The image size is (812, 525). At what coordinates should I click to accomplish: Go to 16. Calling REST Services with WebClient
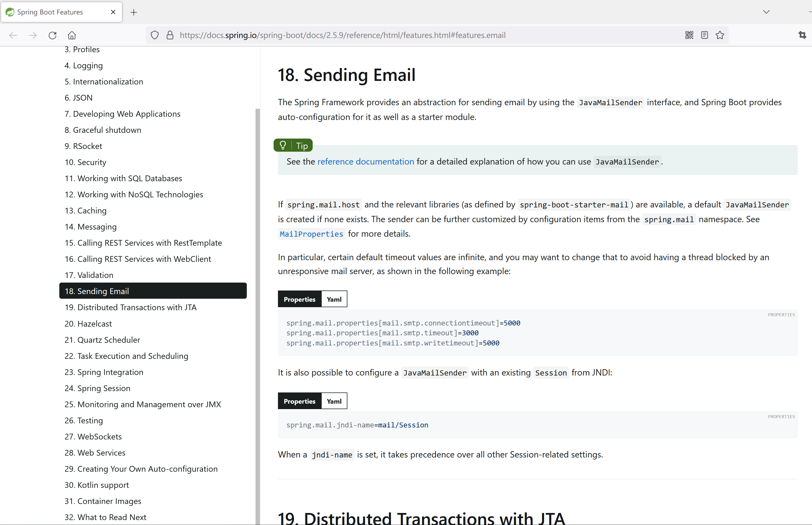[x=138, y=259]
